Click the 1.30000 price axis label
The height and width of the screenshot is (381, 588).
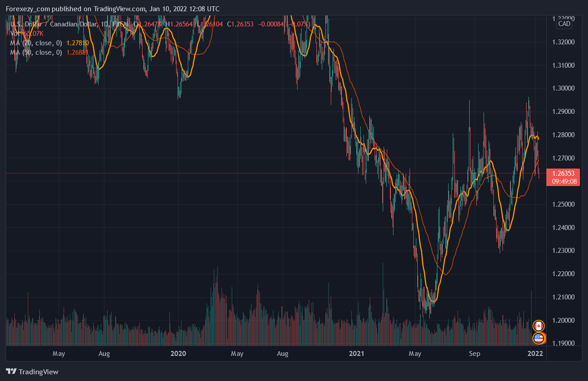(563, 88)
